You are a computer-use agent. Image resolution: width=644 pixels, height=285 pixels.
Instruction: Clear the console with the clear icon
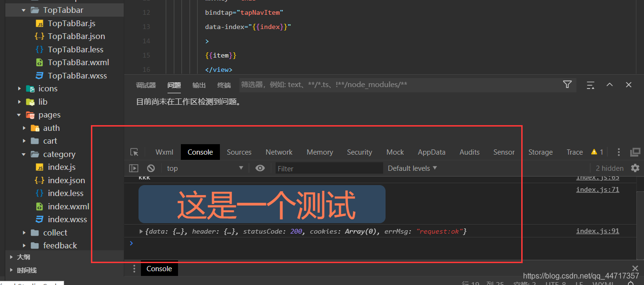tap(151, 168)
